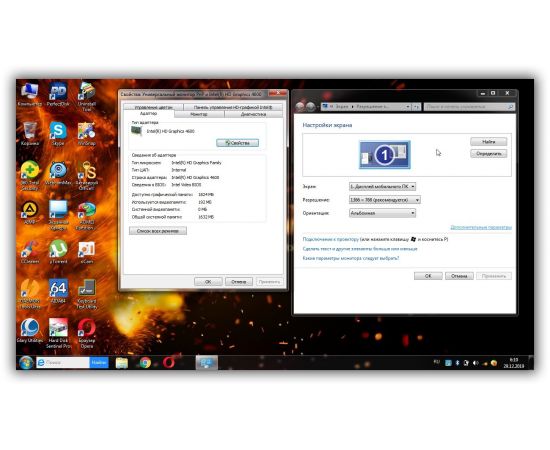Open the Подключение к проектору link
Image resolution: width=550 pixels, height=450 pixels.
point(330,239)
